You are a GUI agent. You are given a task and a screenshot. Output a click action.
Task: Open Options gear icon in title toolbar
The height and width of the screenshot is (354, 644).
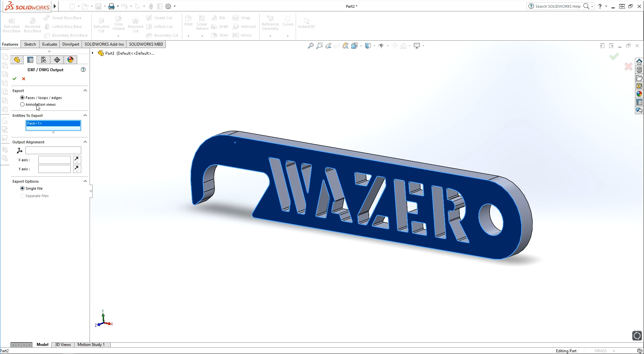(x=168, y=6)
